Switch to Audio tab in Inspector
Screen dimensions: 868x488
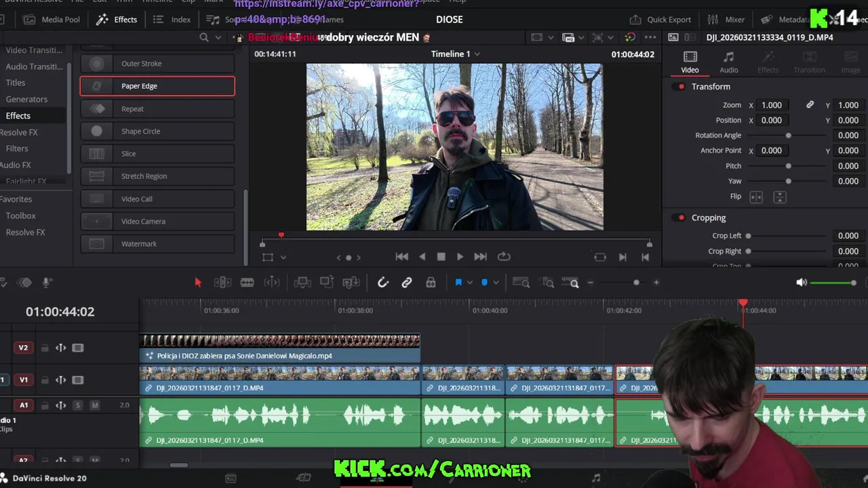729,62
